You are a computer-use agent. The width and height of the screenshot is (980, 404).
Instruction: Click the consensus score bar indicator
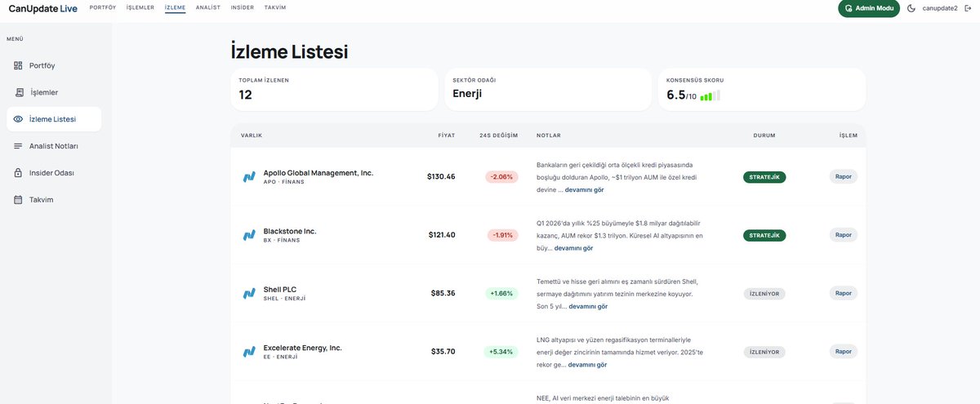tap(710, 96)
